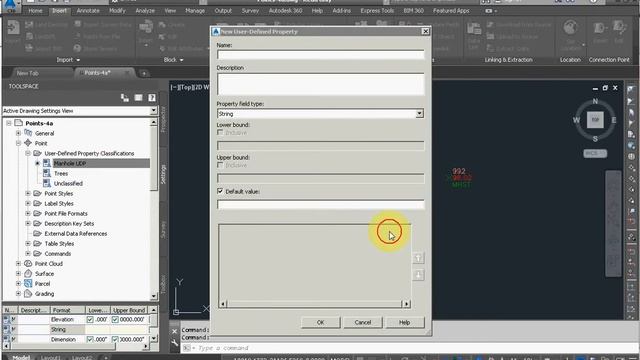
Task: Collapse the Points-4a root tree node
Action: click(9, 123)
